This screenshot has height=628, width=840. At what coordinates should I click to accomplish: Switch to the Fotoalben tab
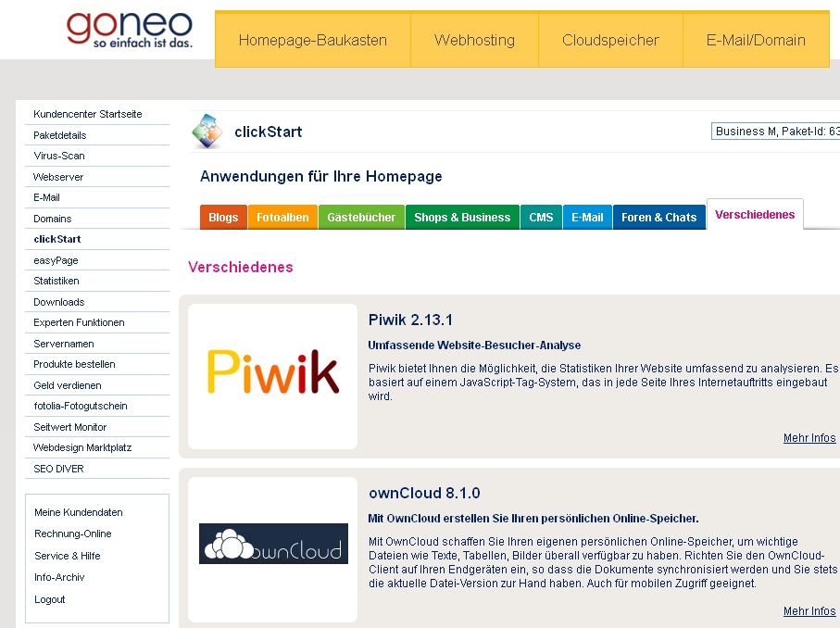coord(282,217)
